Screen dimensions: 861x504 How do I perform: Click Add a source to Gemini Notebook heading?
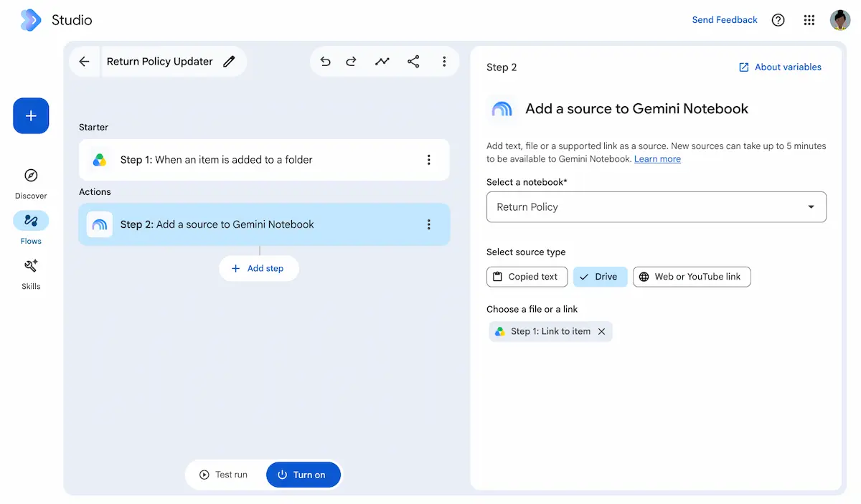637,109
